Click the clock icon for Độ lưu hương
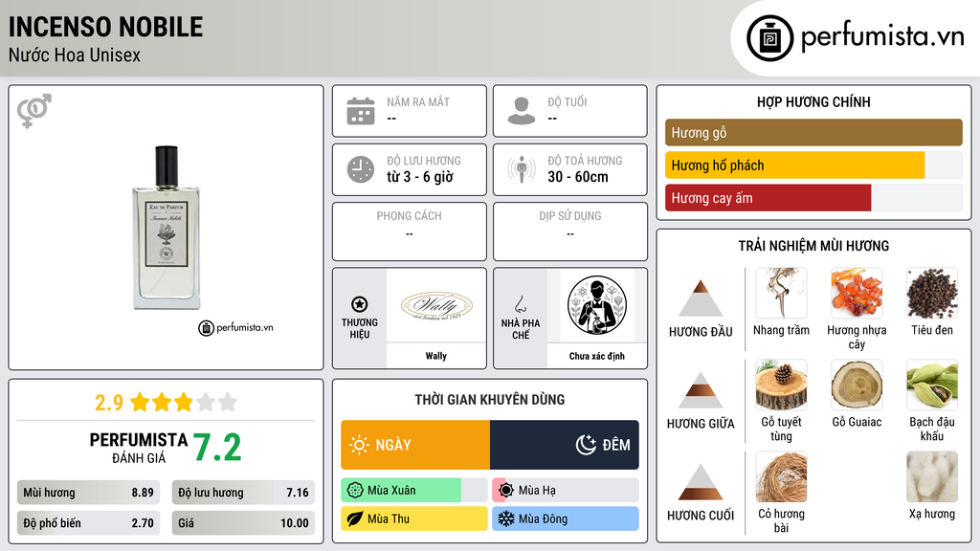980x551 pixels. [x=361, y=169]
